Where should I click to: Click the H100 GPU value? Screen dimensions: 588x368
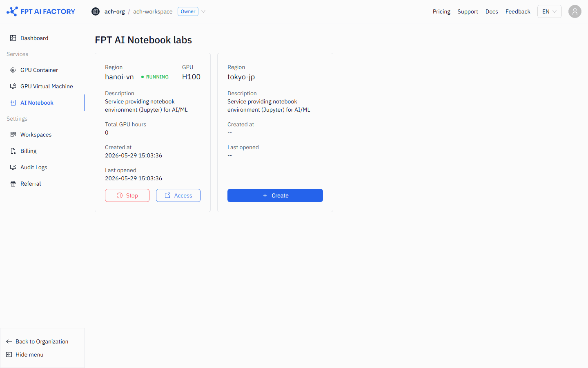point(191,77)
